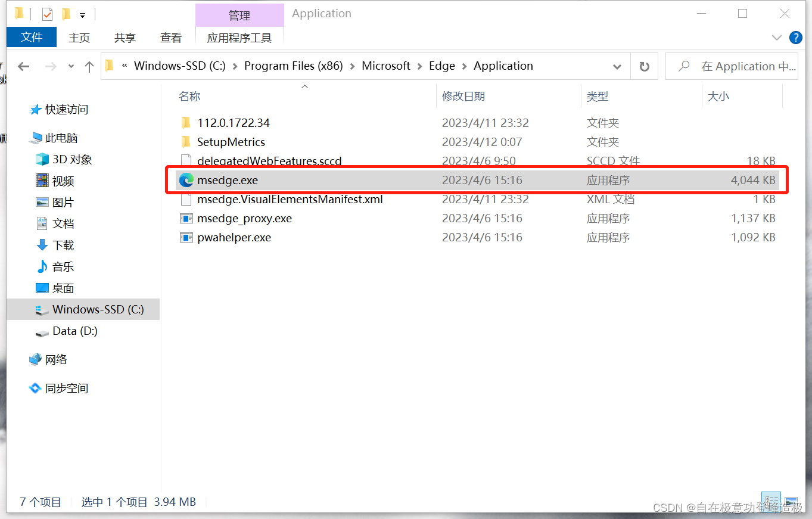Screen dimensions: 812x519
Task: Open the 应用程序工具 ribbon tab
Action: pyautogui.click(x=239, y=38)
